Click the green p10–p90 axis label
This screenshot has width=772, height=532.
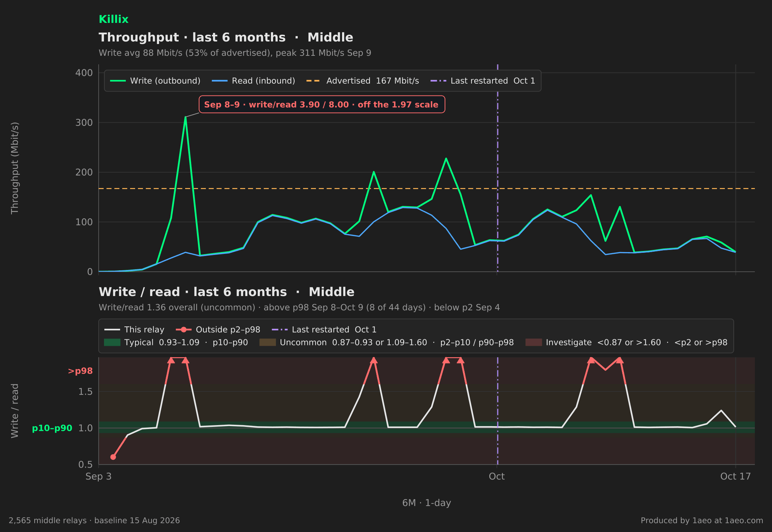tap(52, 428)
